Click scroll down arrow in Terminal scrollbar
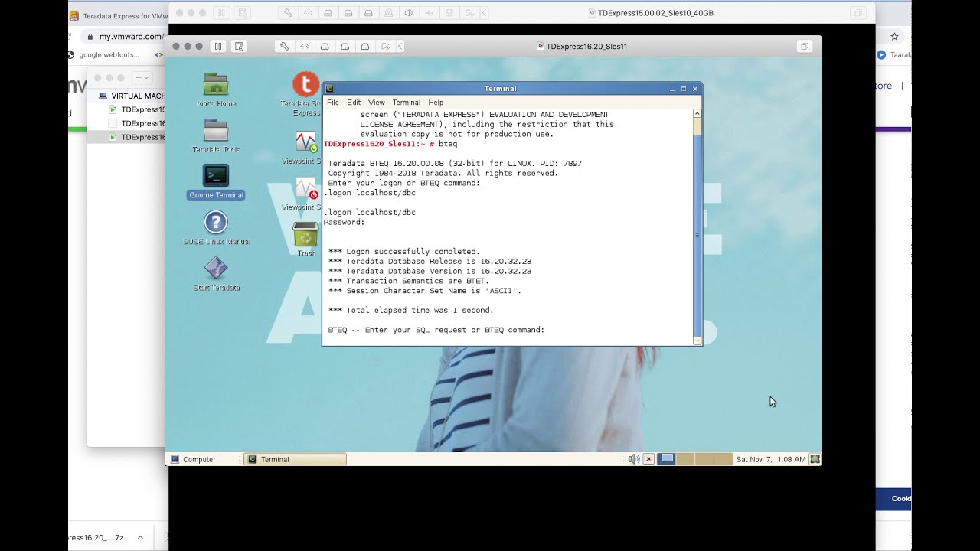The image size is (980, 551). (x=697, y=341)
